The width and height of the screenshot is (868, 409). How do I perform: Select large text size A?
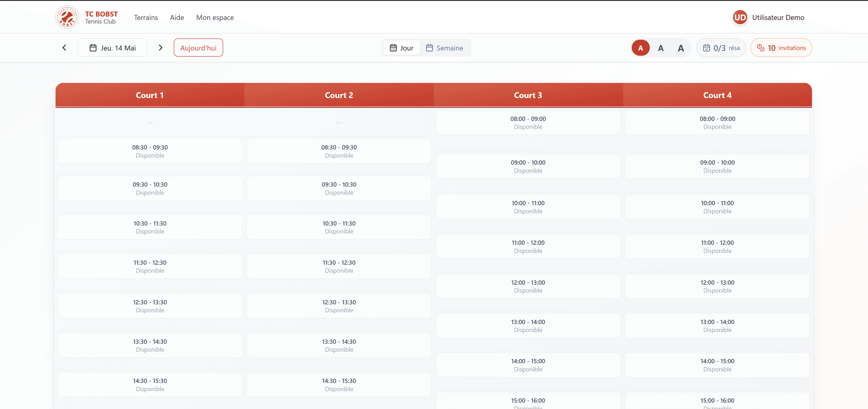click(681, 48)
